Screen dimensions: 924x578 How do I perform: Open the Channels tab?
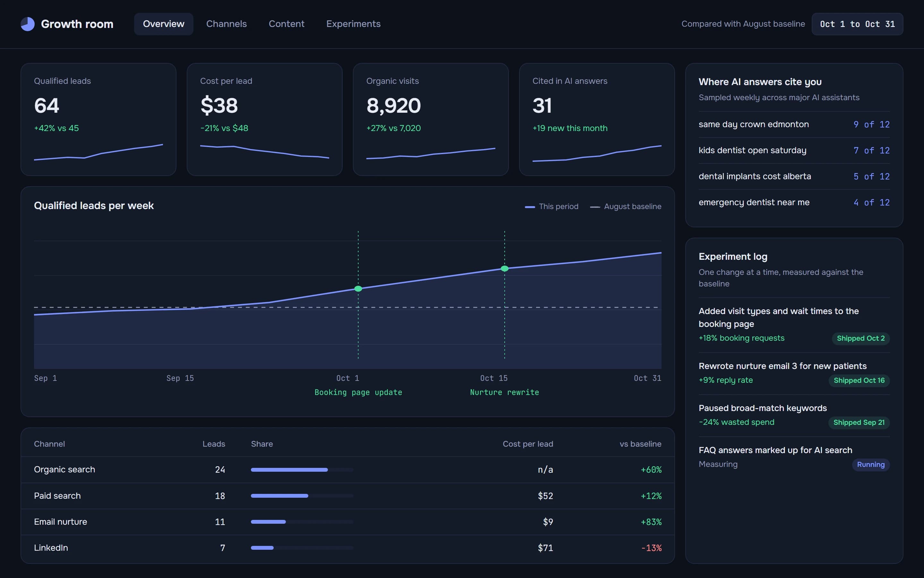pos(227,24)
